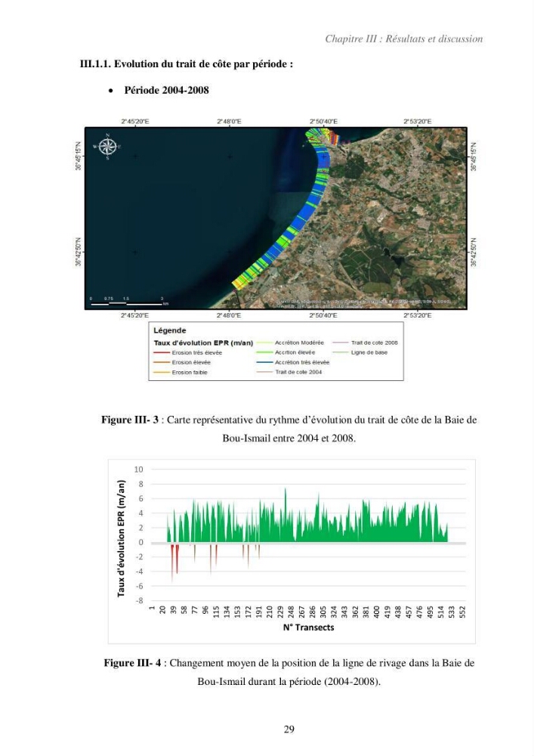Click the chart y-axis title 'Taux d'évolution EPR (m/an)'

(122, 538)
